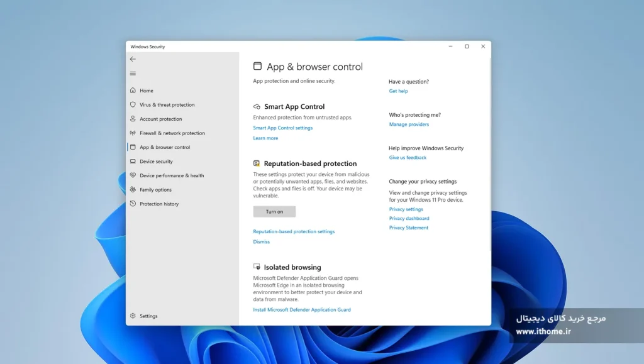The height and width of the screenshot is (364, 644).
Task: Open the hamburger navigation menu icon
Action: pos(133,74)
